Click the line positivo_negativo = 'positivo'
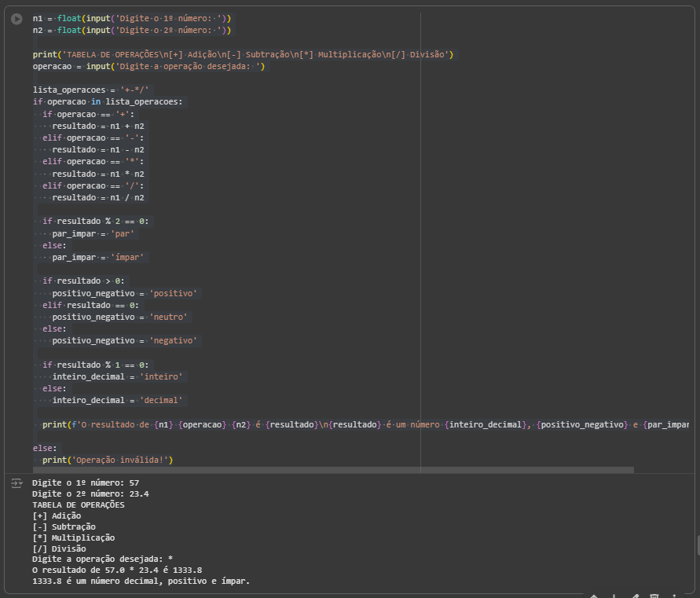Screen dimensions: 700x598 click(125, 293)
